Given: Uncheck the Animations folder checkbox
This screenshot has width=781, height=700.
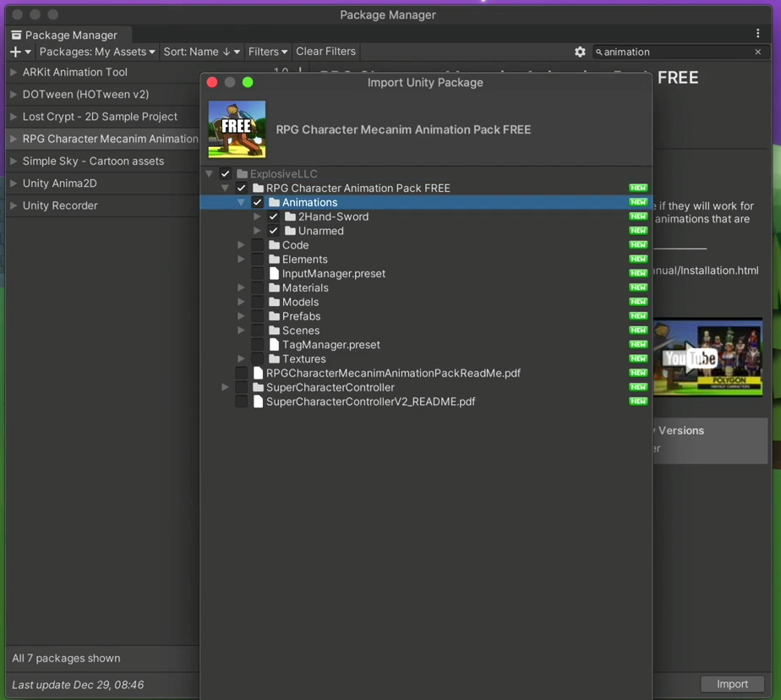Looking at the screenshot, I should [257, 202].
